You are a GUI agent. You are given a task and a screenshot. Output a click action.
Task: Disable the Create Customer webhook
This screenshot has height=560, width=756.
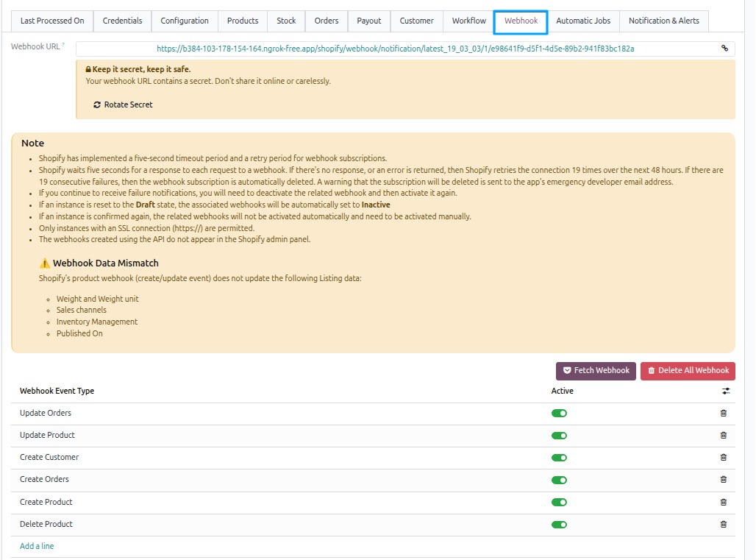click(559, 458)
